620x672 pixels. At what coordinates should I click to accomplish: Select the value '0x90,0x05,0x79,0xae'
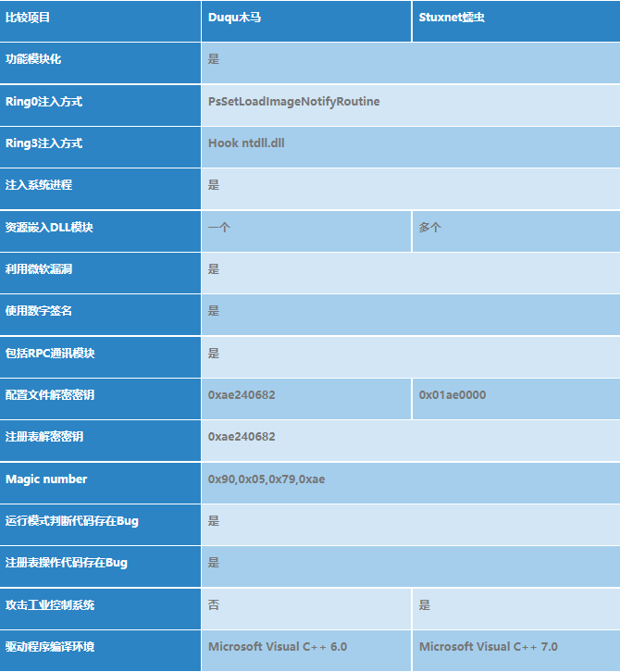(267, 479)
